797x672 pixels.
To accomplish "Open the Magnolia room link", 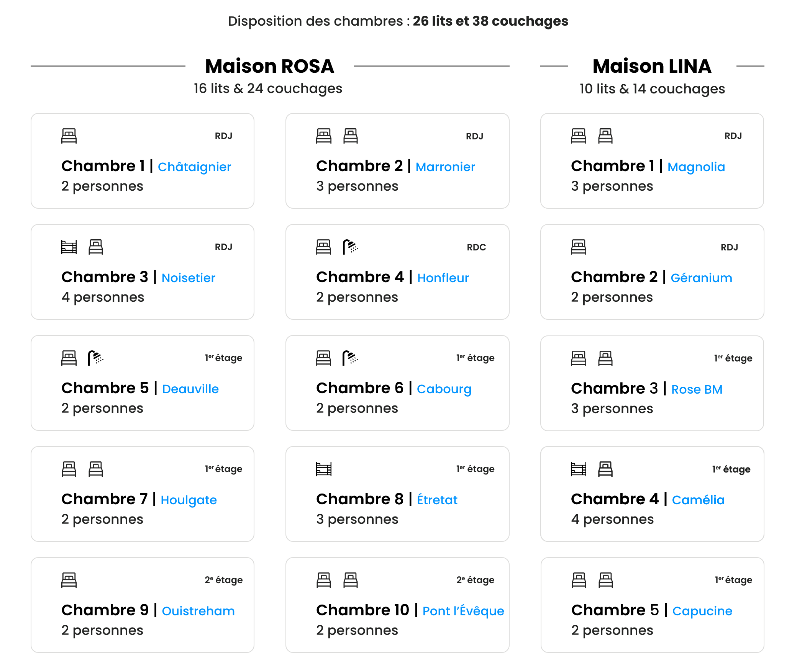I will point(696,167).
